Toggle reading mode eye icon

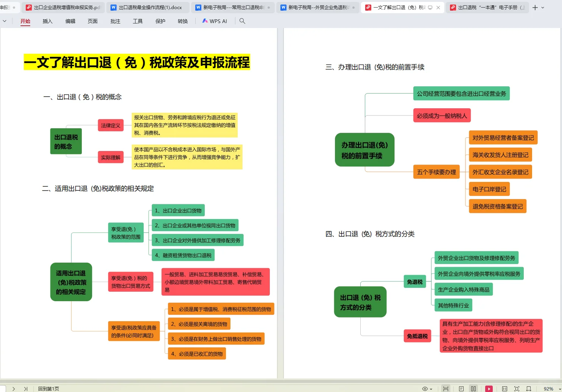(x=425, y=389)
